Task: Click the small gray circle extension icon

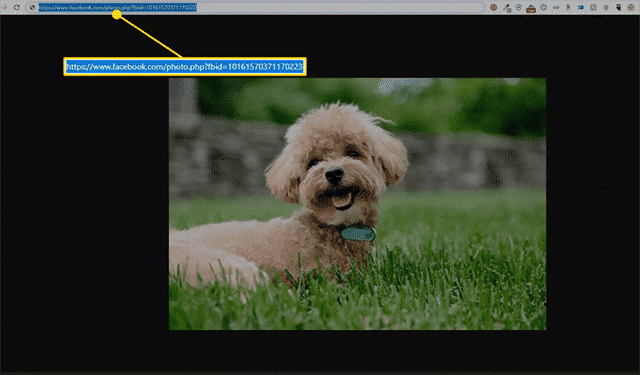Action: (x=606, y=7)
